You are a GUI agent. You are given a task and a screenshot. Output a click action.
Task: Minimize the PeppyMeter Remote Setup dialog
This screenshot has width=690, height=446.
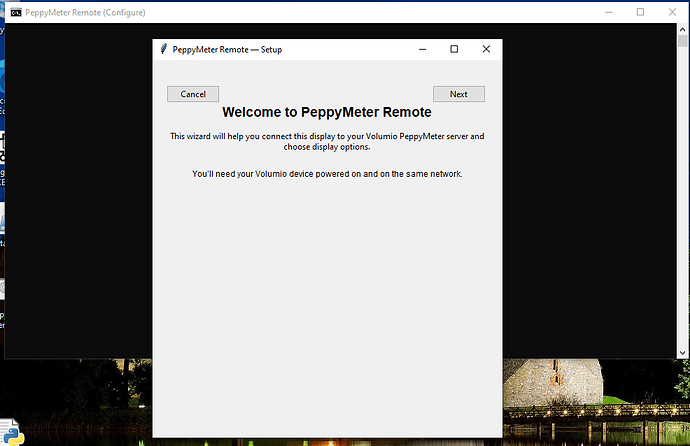(422, 49)
